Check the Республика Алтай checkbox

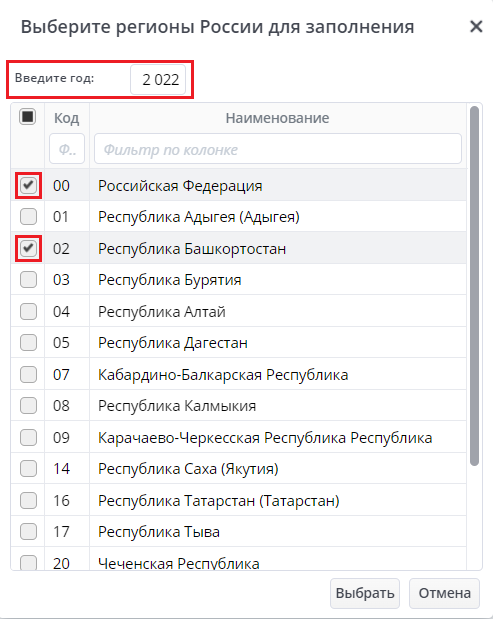click(28, 311)
